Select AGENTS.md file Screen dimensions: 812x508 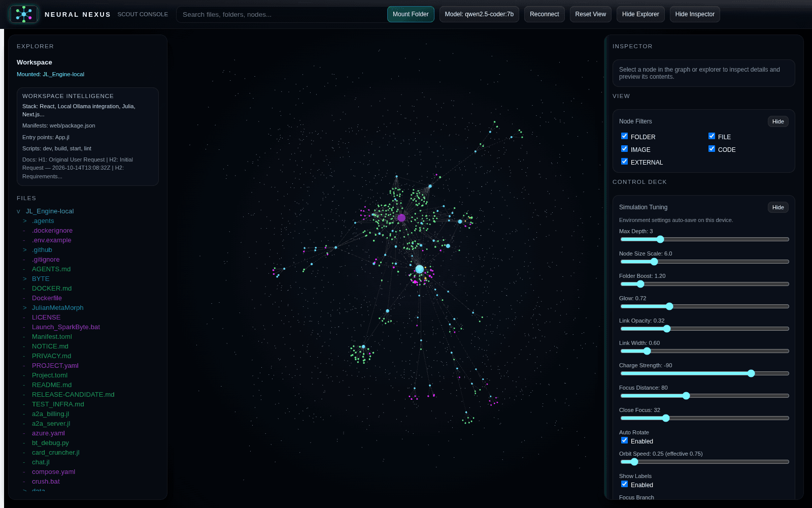pyautogui.click(x=51, y=269)
